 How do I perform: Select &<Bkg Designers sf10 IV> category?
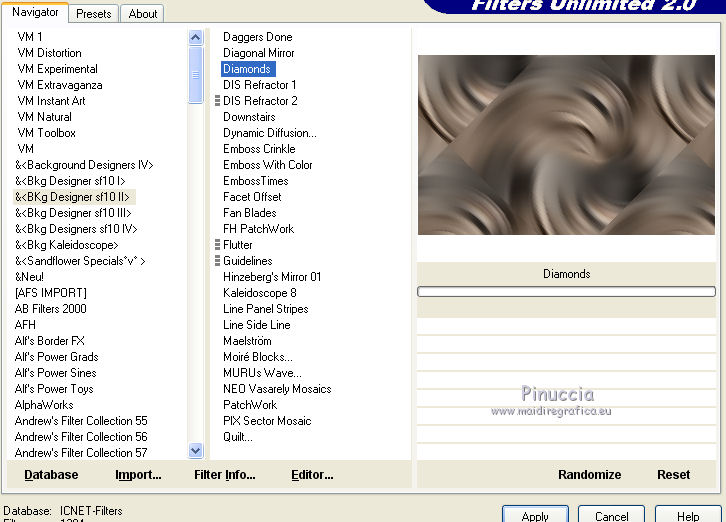pos(76,229)
